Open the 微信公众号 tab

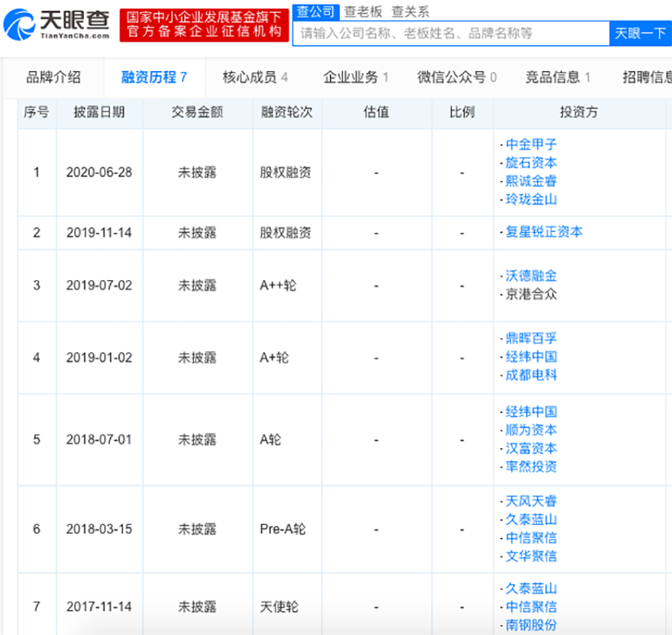[457, 77]
